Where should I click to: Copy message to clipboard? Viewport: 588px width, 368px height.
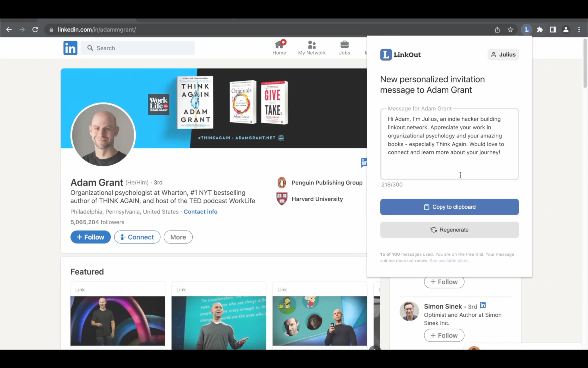[449, 207]
